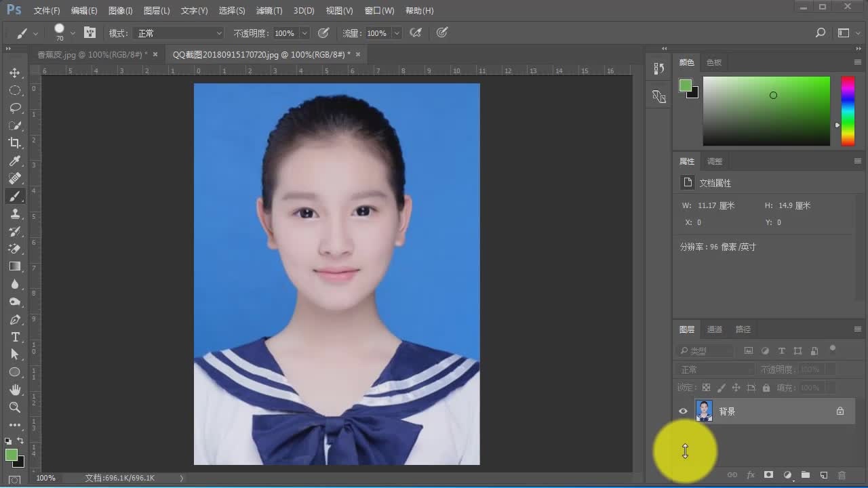Select the Elliptical Marquee tool
Screen dimensions: 868x488
15,90
